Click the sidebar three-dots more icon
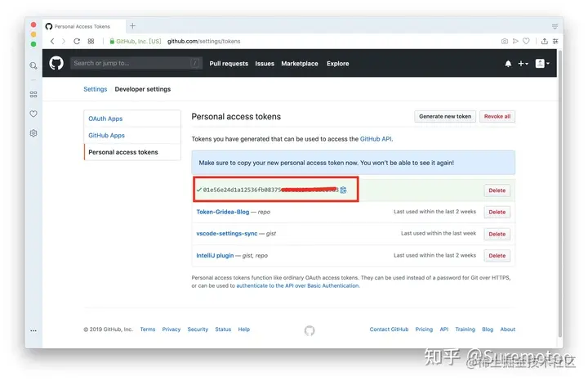 click(x=33, y=330)
